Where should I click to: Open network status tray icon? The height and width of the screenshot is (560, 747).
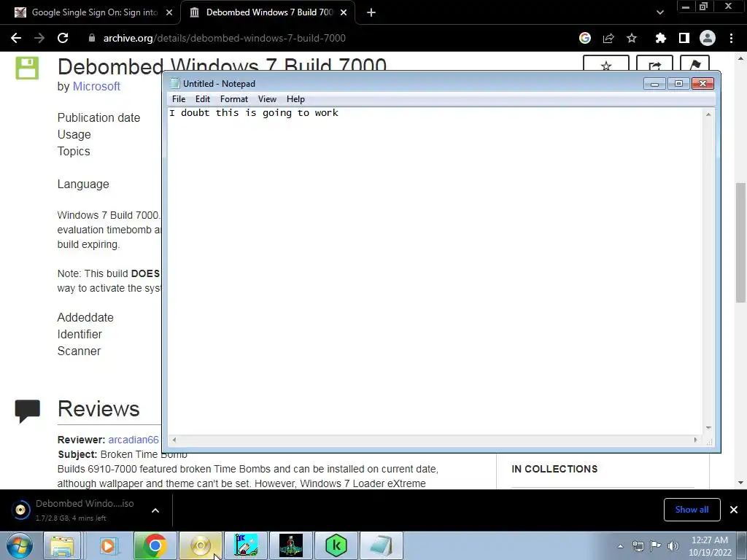(x=638, y=546)
